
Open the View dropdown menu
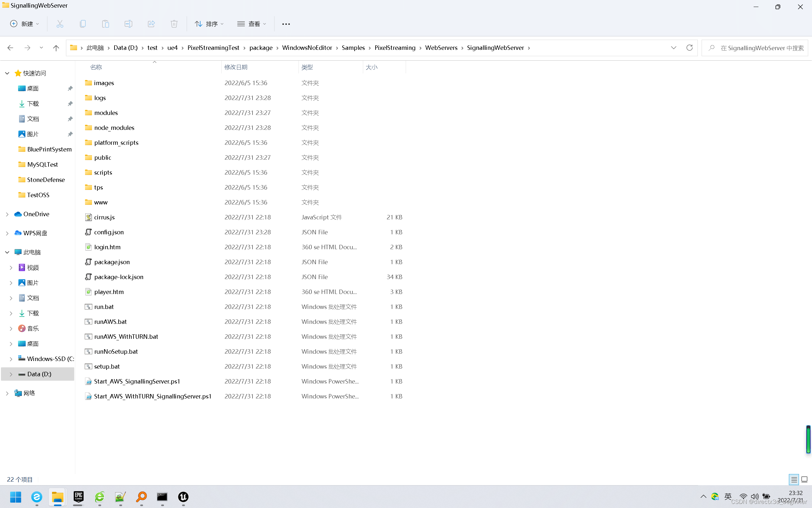point(252,24)
